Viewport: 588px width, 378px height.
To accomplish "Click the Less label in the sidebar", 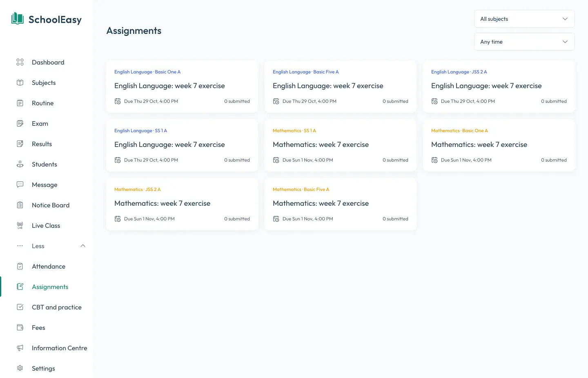I will 38,246.
